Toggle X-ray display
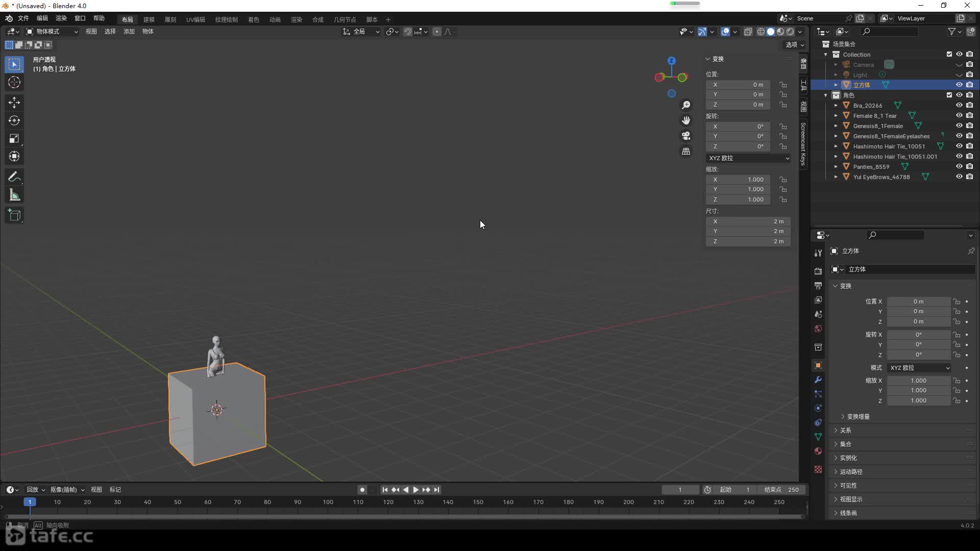Image resolution: width=980 pixels, height=551 pixels. pyautogui.click(x=748, y=32)
